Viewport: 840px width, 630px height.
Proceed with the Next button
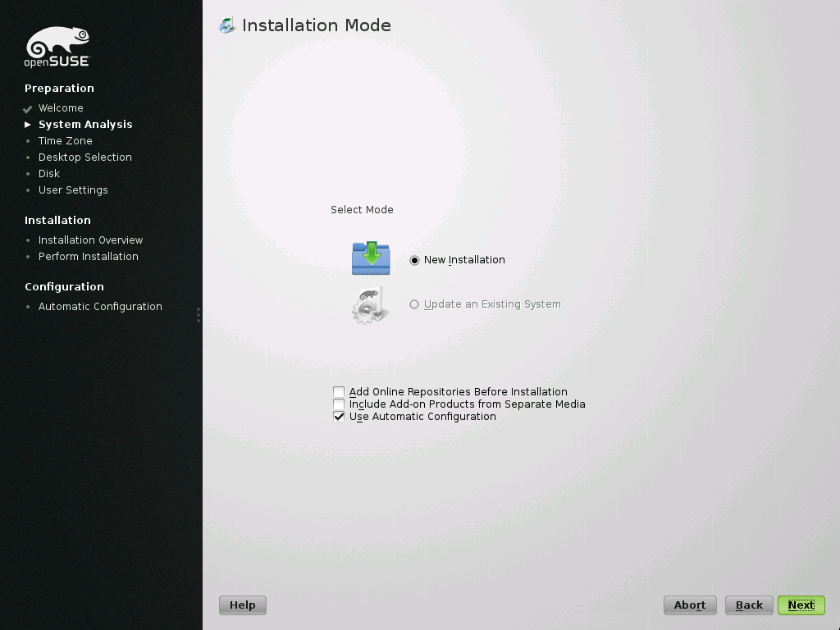pyautogui.click(x=801, y=605)
